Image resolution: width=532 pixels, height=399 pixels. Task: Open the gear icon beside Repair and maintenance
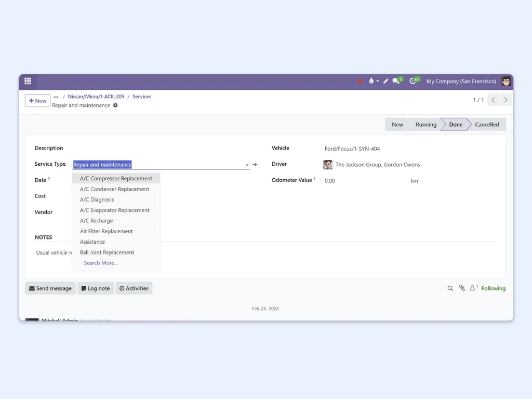[115, 105]
